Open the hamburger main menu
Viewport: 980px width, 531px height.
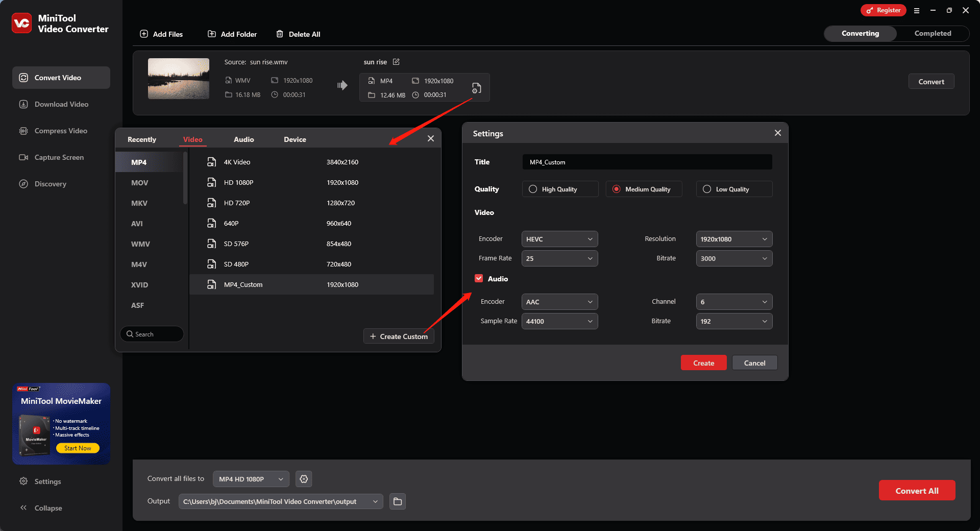[x=917, y=10]
